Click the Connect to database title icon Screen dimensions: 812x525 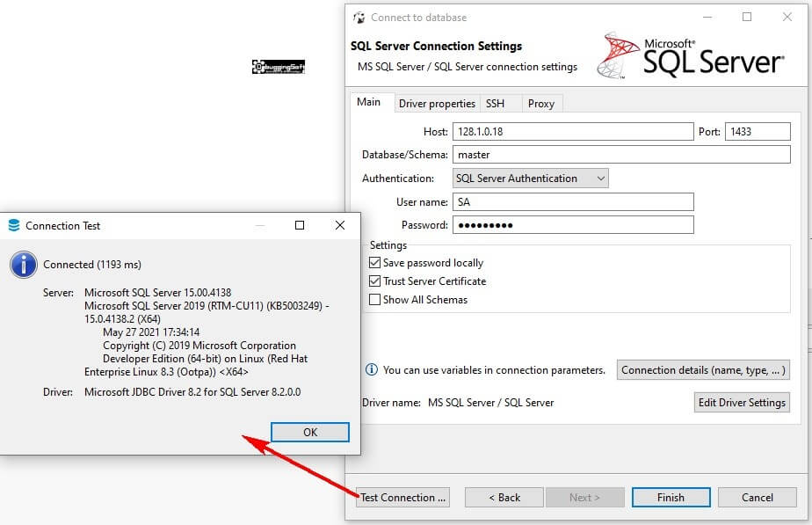pyautogui.click(x=359, y=18)
